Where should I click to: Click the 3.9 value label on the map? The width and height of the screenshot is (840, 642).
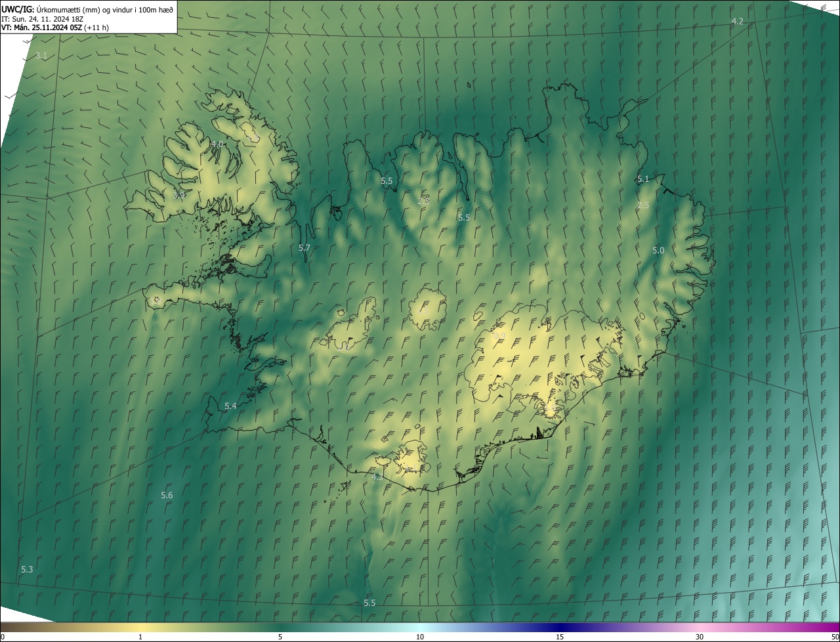(178, 195)
